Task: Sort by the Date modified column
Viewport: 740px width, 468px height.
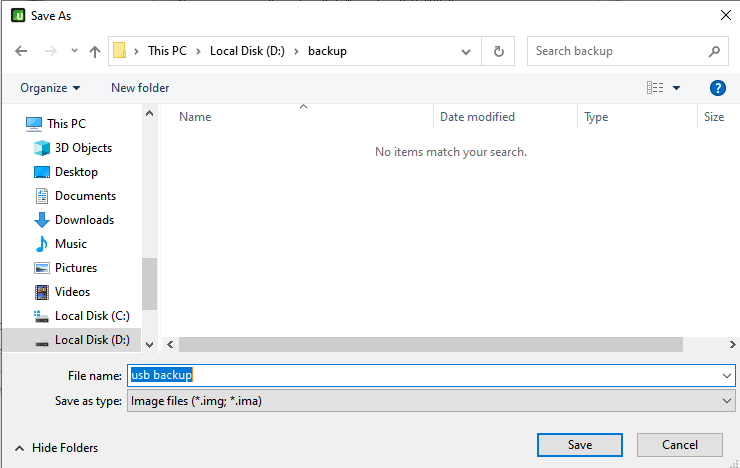Action: pyautogui.click(x=478, y=117)
